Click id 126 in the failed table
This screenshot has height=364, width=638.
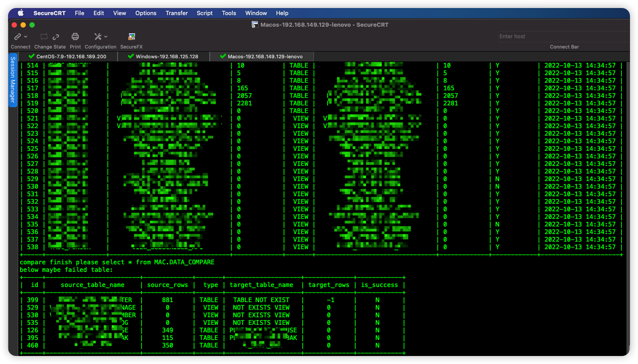click(33, 330)
